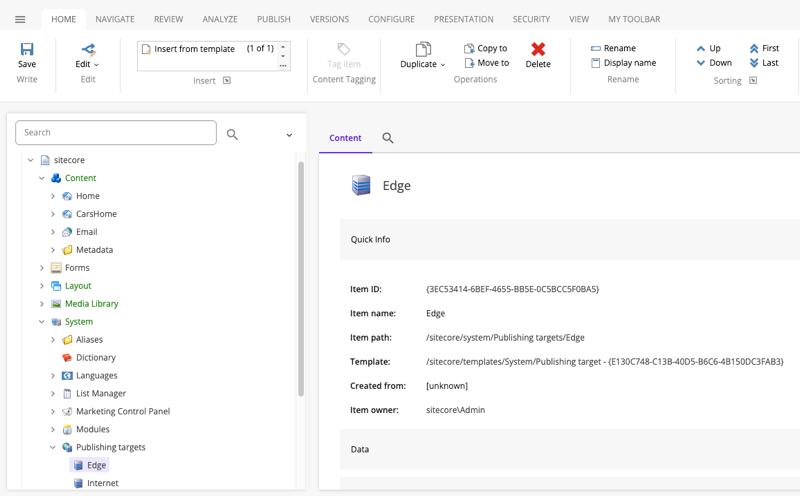Open the HOME ribbon tab
The image size is (800, 496).
point(63,19)
